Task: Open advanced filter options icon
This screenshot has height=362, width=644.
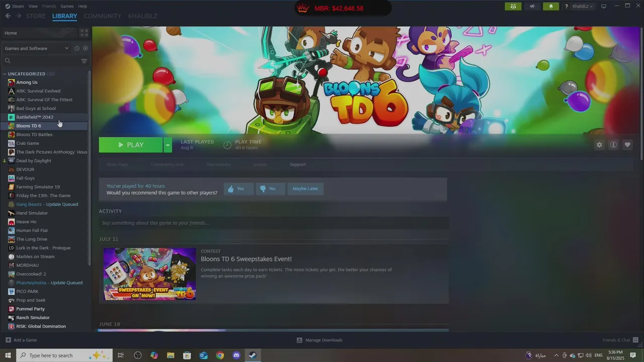Action: 84,61
